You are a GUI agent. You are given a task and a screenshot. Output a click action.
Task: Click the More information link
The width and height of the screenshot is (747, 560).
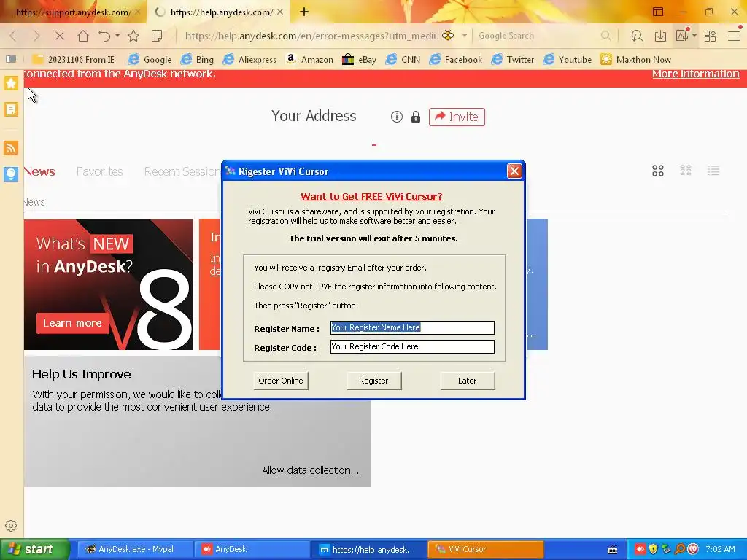[695, 74]
